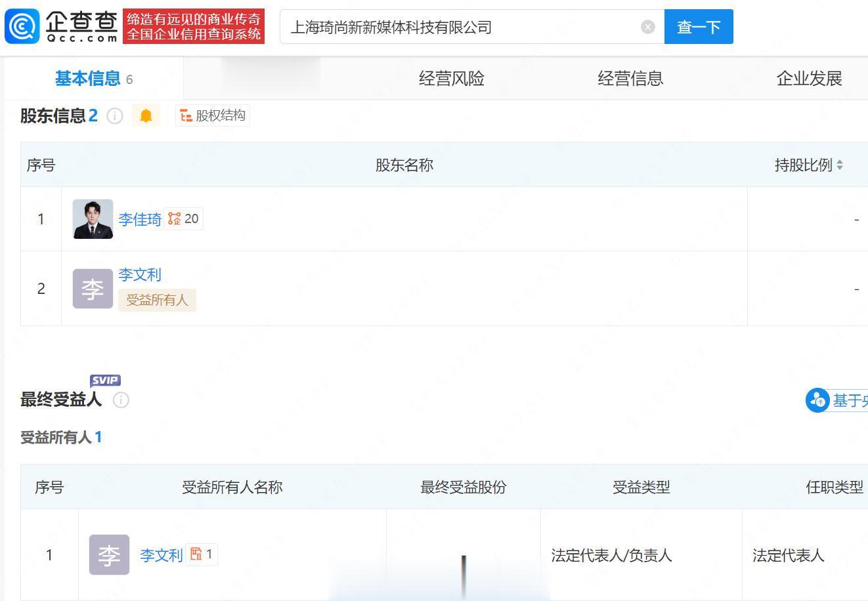Screen dimensions: 868x601
Task: Click the 查一下 search button
Action: pos(699,27)
